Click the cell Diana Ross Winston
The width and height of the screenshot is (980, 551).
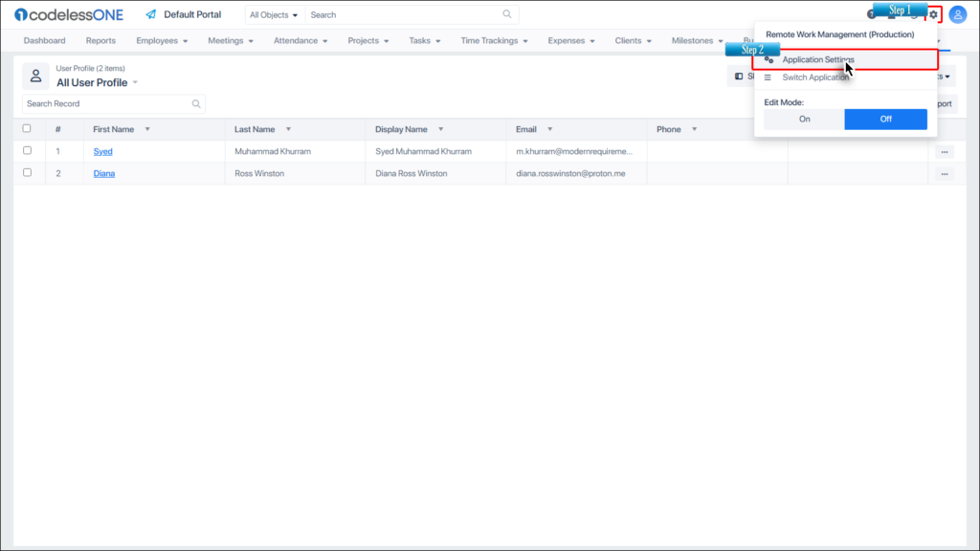point(412,174)
